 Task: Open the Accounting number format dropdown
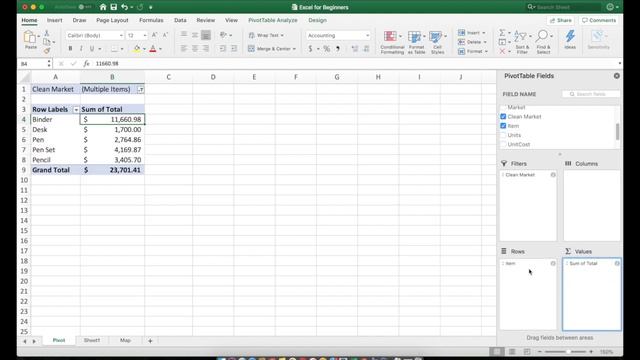tap(367, 36)
